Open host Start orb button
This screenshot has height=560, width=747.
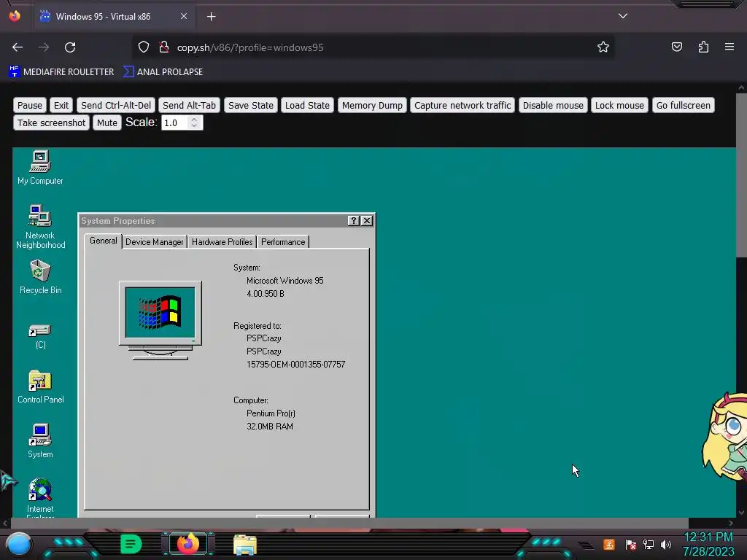(x=18, y=544)
